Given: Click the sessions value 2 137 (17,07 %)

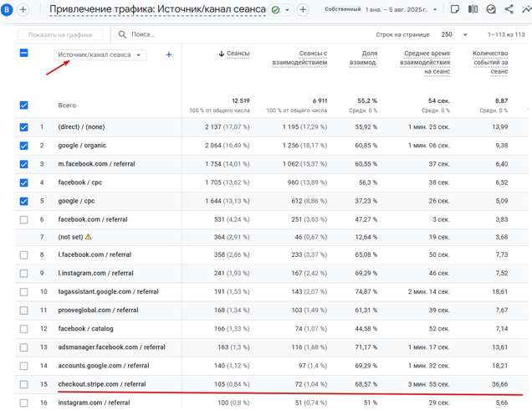Looking at the screenshot, I should pos(227,127).
